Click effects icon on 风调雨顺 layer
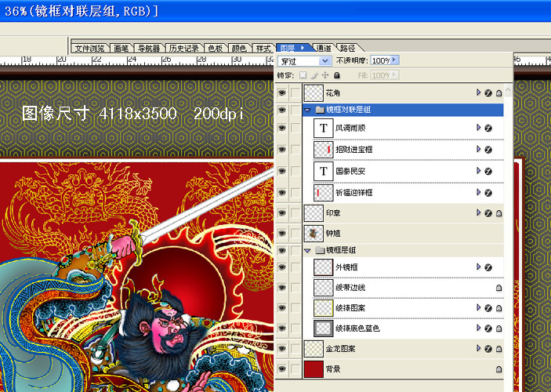 [x=488, y=128]
